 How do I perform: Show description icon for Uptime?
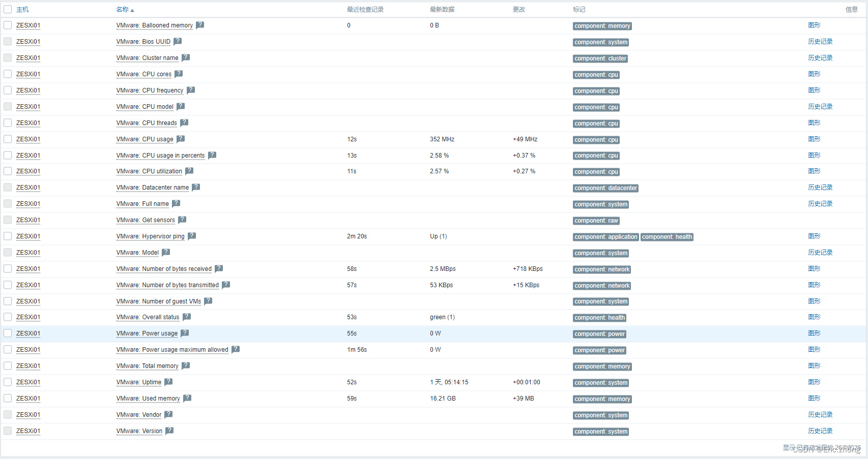[168, 382]
